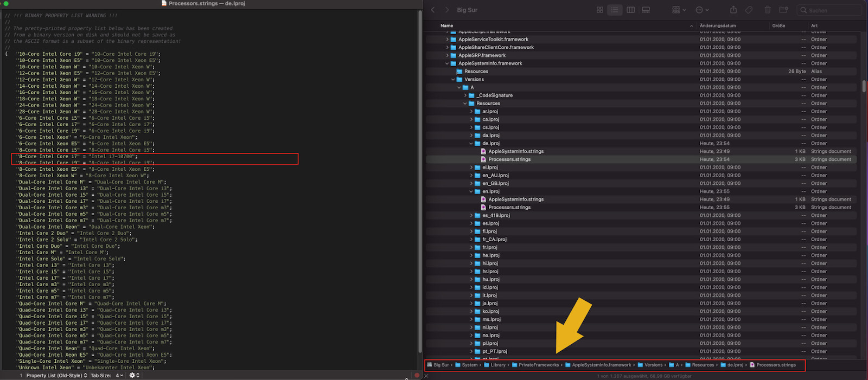
Task: Click the "Single-Core Intel Xeon" line in editor
Action: coord(92,362)
